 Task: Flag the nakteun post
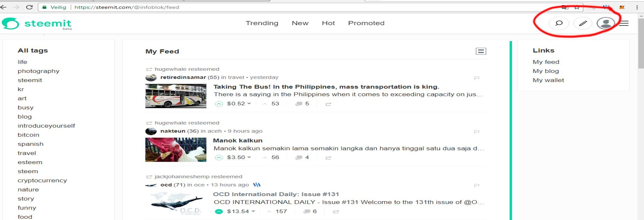click(x=476, y=132)
